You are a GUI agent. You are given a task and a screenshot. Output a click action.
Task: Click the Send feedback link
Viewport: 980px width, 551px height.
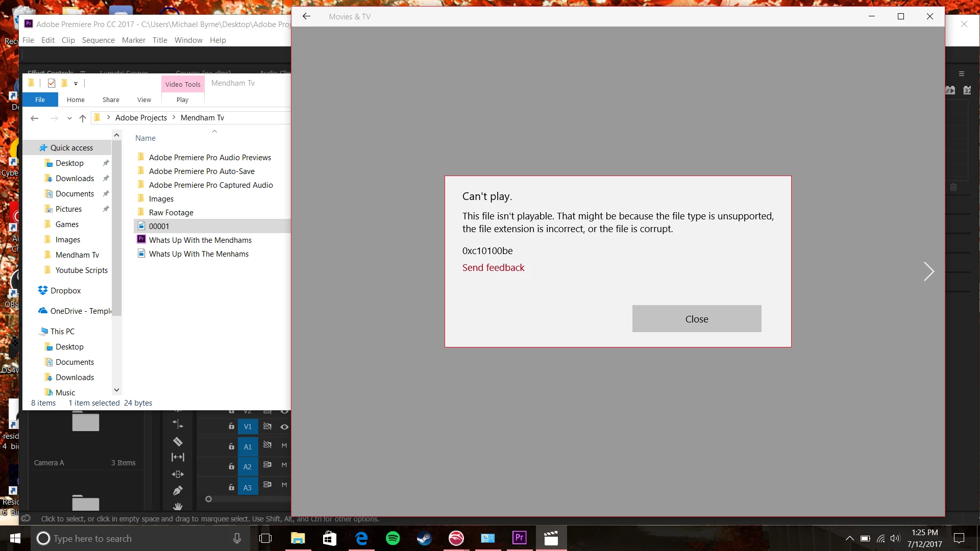click(x=493, y=267)
